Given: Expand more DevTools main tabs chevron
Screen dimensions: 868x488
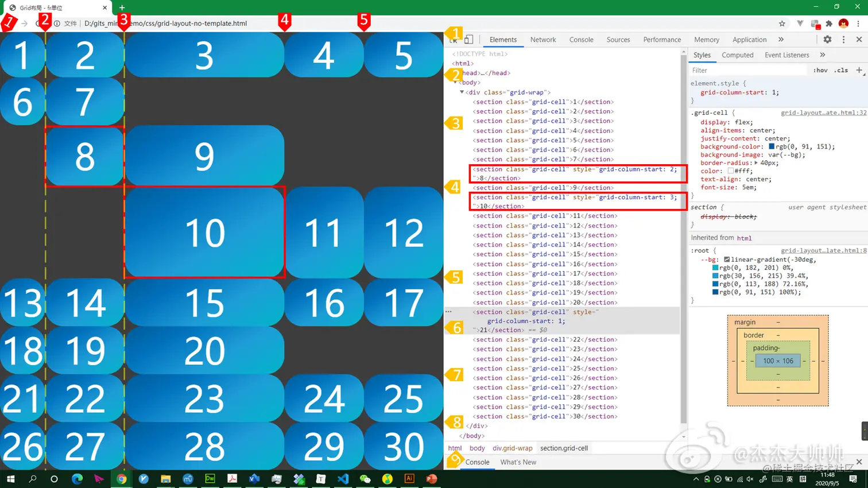Looking at the screenshot, I should click(x=781, y=40).
